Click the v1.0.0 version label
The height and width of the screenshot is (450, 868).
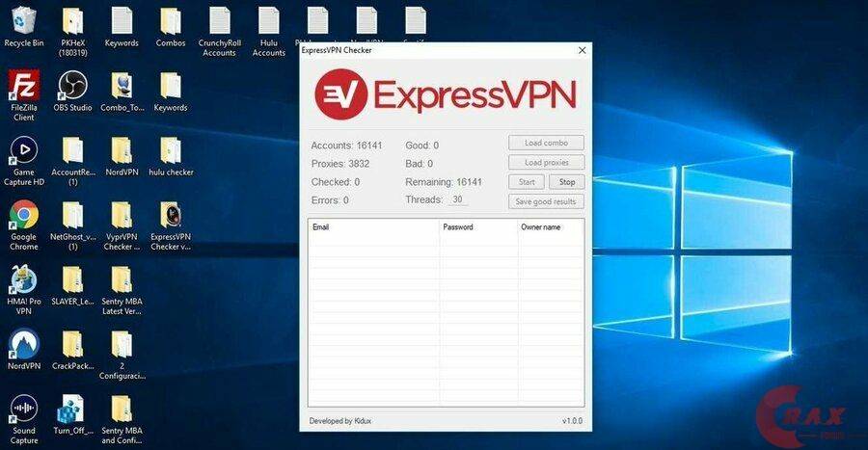click(572, 421)
